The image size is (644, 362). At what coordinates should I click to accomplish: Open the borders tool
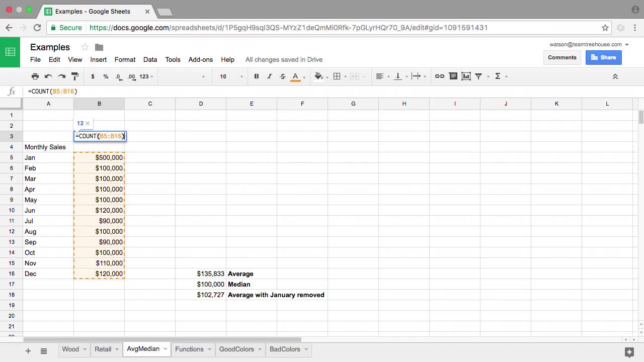336,76
